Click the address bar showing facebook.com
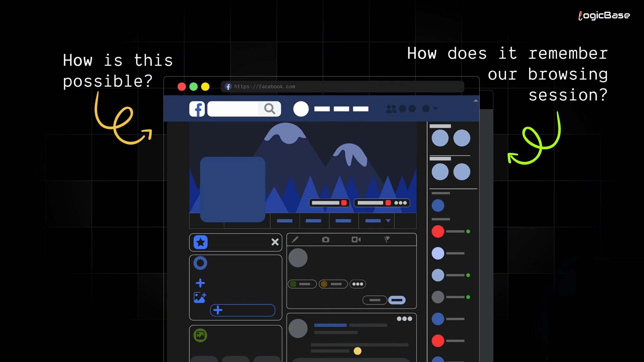The height and width of the screenshot is (362, 644). [342, 87]
